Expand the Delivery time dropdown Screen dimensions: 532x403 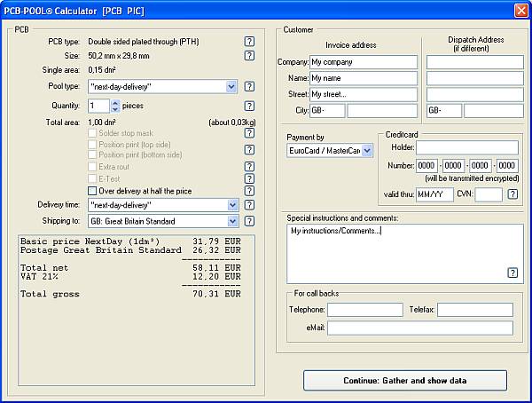click(x=231, y=205)
